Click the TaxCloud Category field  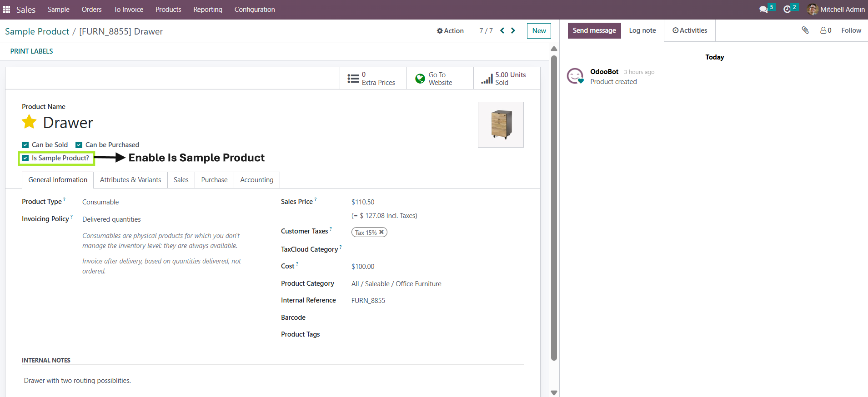click(437, 249)
